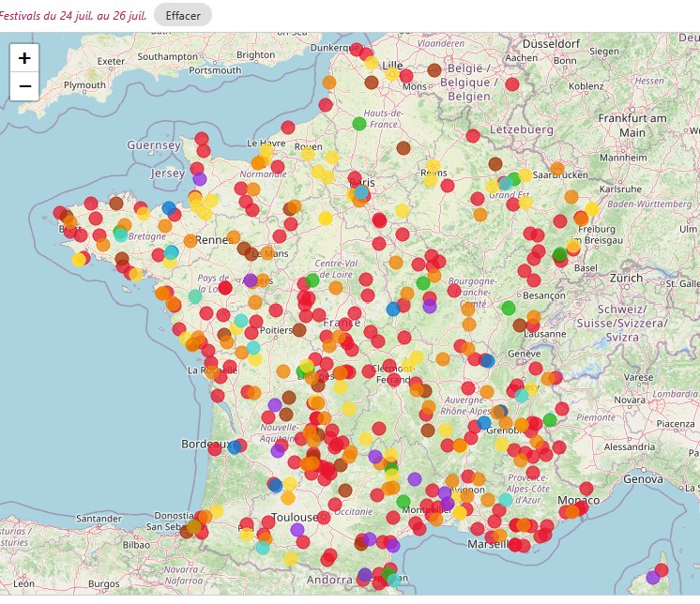This screenshot has width=700, height=604.
Task: Open brown marker east of Lille
Action: click(434, 69)
